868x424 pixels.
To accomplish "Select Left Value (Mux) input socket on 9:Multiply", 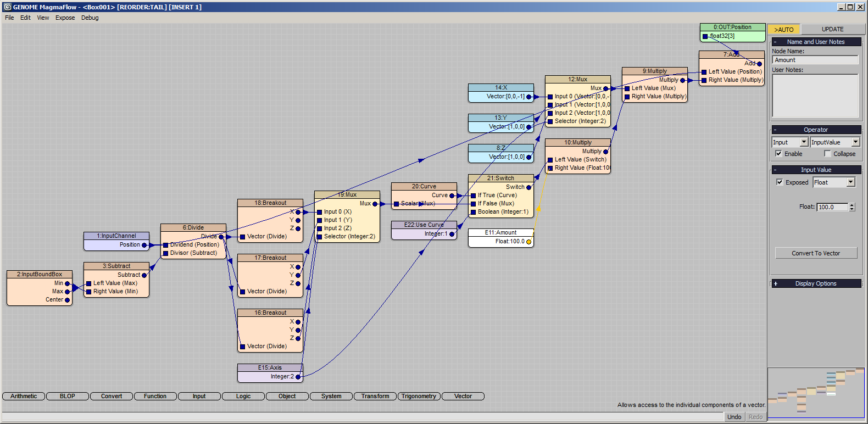I will click(627, 88).
